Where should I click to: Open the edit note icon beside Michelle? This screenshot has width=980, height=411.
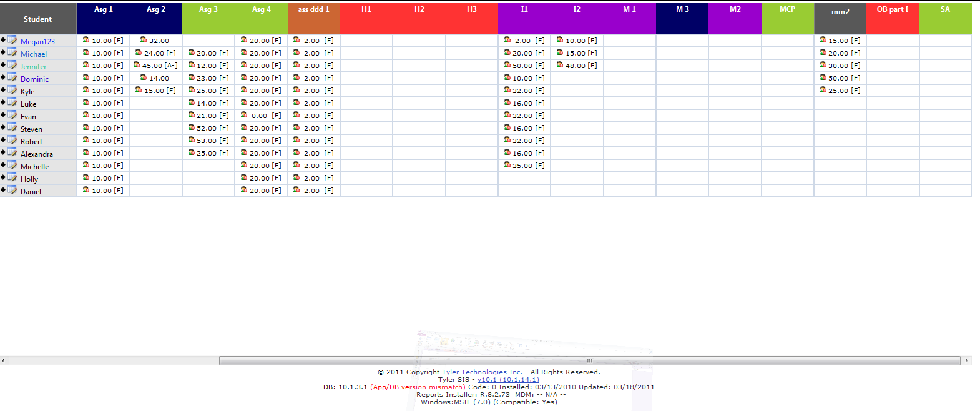12,165
